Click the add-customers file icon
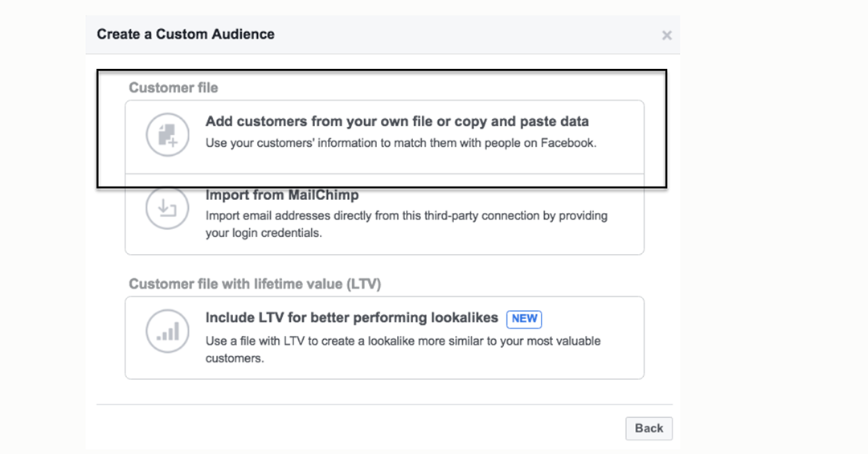Viewport: 868px width, 454px height. (x=167, y=134)
